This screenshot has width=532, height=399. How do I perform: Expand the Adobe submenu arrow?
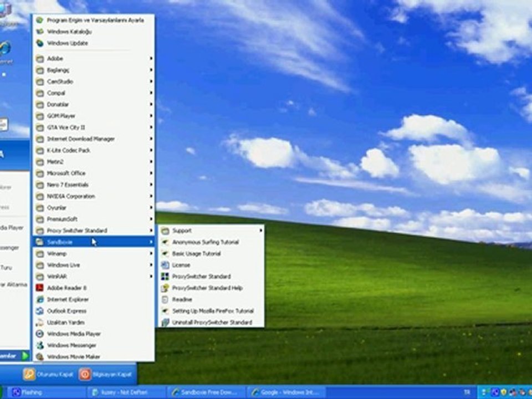(151, 59)
